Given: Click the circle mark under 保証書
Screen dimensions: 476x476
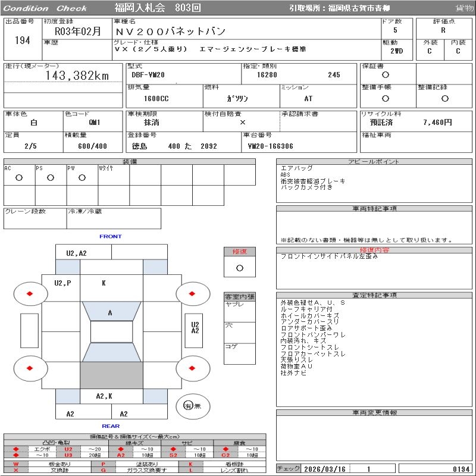Looking at the screenshot, I should click(x=386, y=75).
